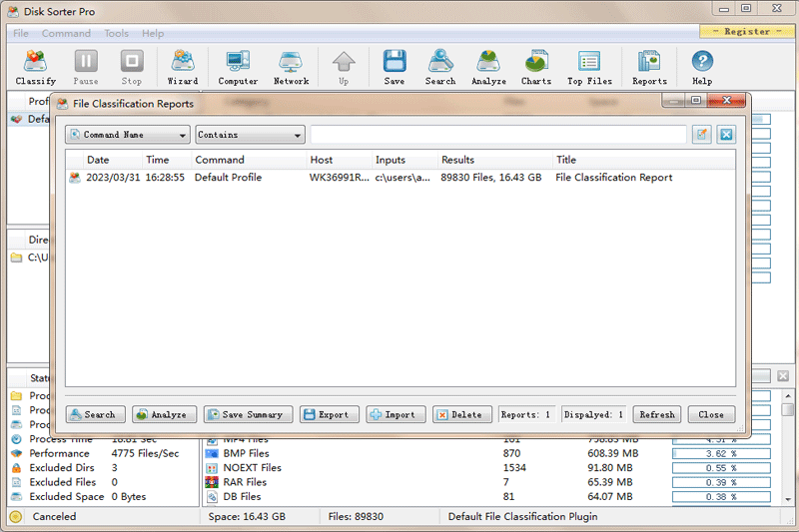This screenshot has height=532, width=799.
Task: Click the Export button
Action: pos(326,414)
